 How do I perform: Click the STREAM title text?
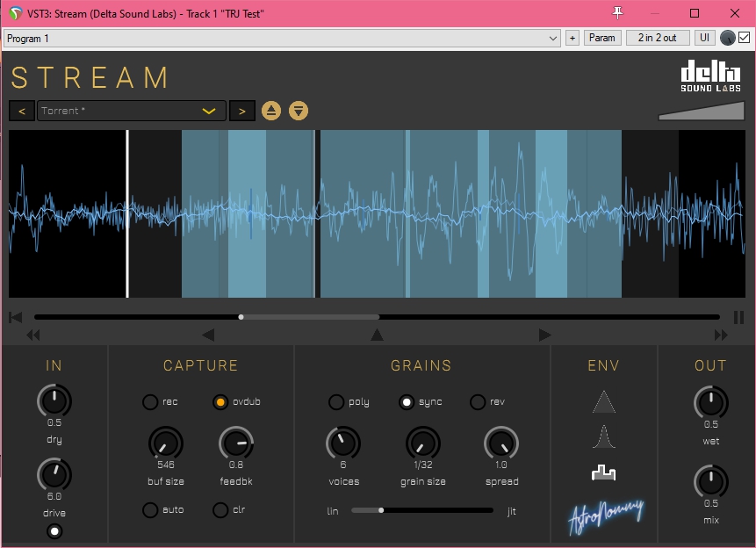[90, 77]
